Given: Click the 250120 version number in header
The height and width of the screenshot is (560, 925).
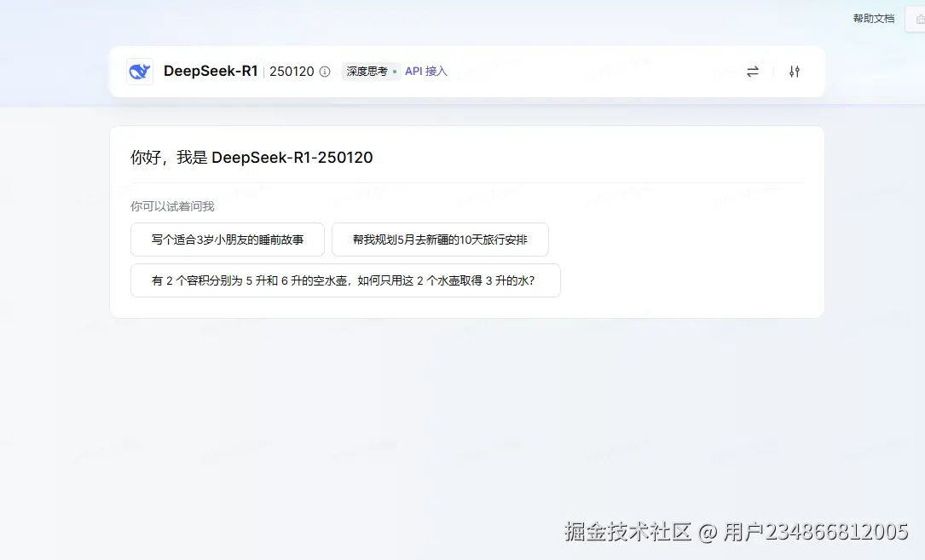Looking at the screenshot, I should coord(292,72).
